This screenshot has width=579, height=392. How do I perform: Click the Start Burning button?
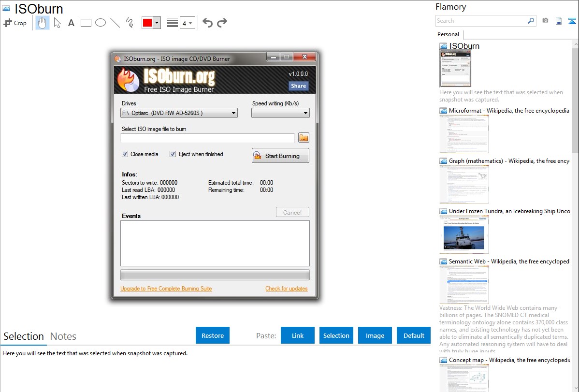click(280, 156)
